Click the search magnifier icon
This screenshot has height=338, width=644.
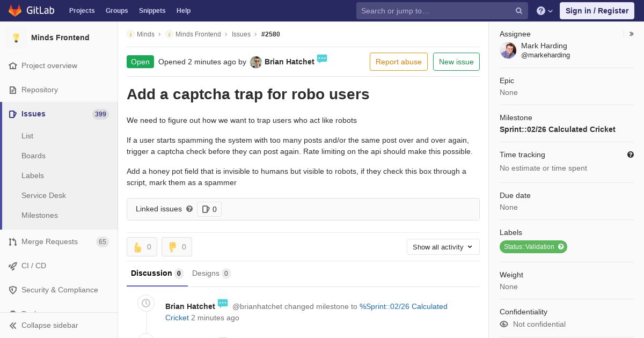click(x=519, y=11)
